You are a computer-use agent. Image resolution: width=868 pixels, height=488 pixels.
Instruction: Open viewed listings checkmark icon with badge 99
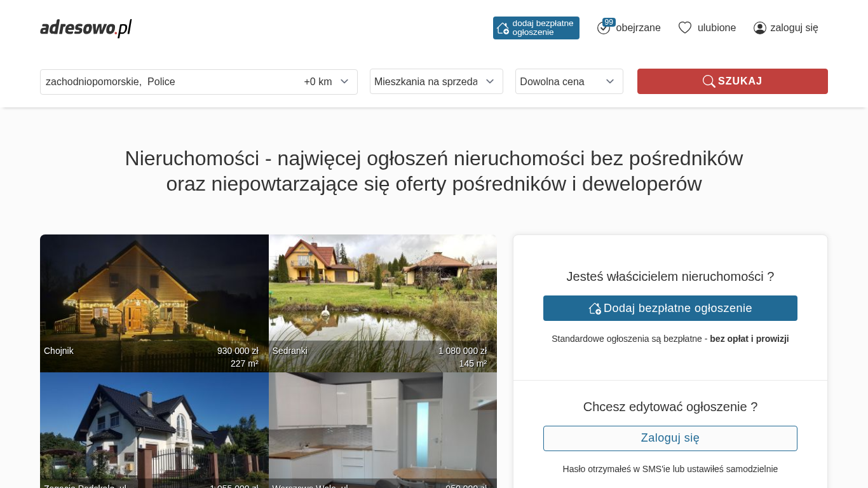[604, 28]
